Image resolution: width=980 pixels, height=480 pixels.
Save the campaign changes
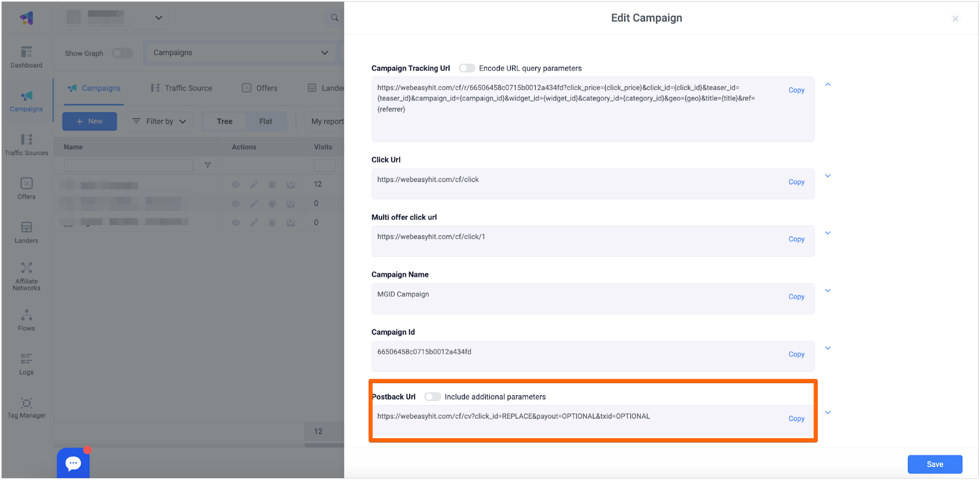[934, 464]
